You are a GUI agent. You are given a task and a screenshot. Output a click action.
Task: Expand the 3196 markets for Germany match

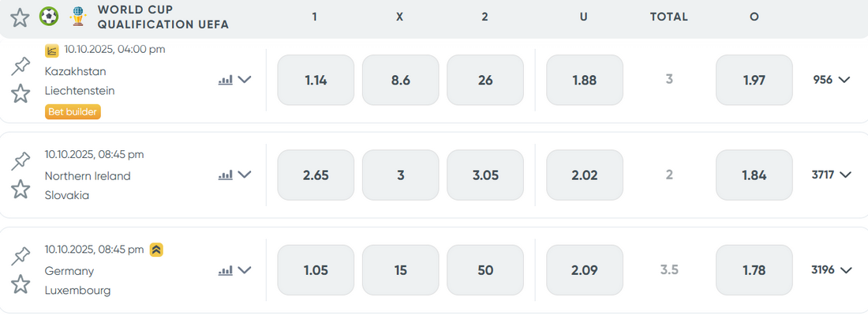[832, 270]
